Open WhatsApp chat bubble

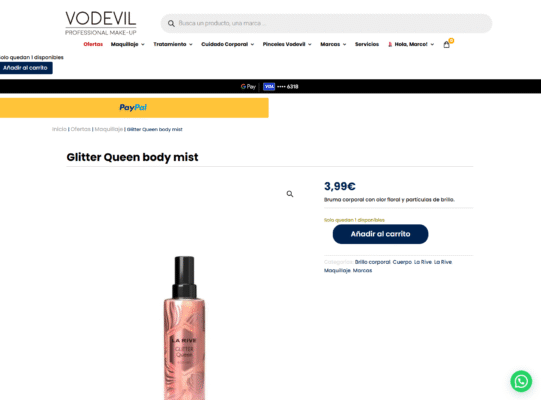point(521,381)
